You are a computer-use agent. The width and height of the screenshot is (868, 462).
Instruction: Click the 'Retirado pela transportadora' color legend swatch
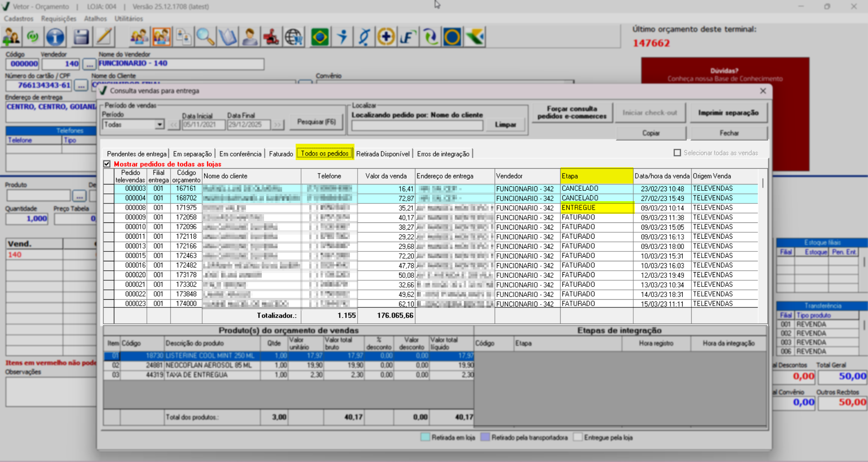[x=485, y=437]
